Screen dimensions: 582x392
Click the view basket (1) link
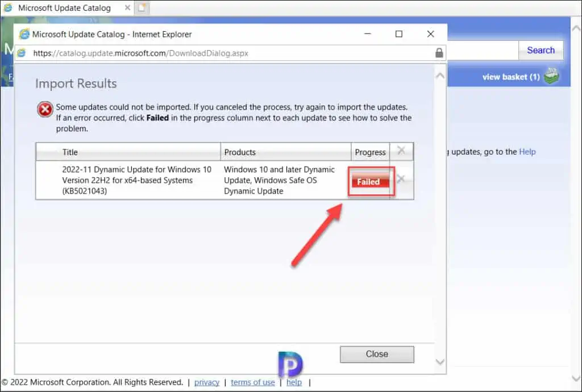tap(511, 77)
